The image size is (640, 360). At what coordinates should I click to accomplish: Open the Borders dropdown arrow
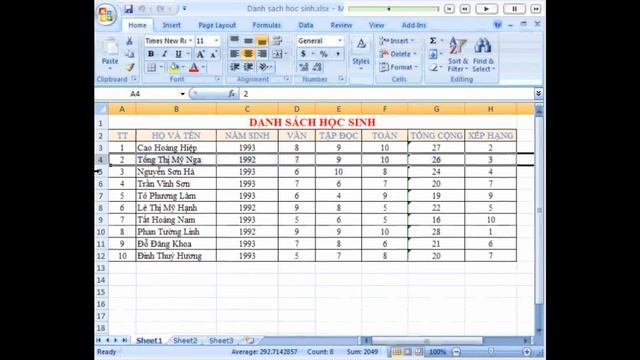click(x=161, y=67)
